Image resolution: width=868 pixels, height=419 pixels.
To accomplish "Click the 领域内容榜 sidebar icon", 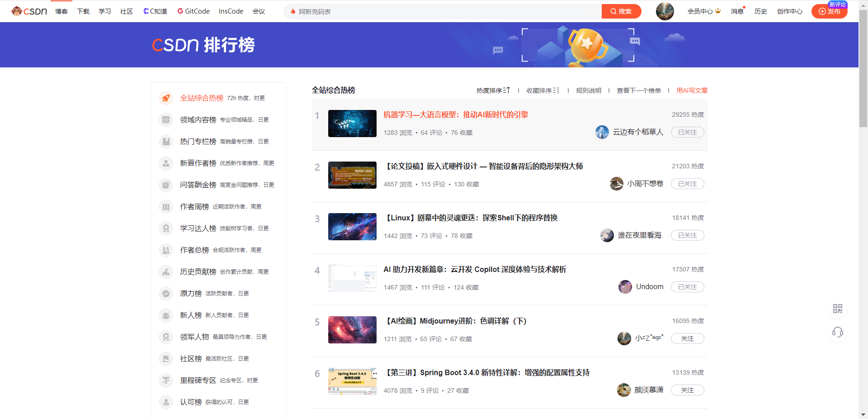I will pos(166,120).
